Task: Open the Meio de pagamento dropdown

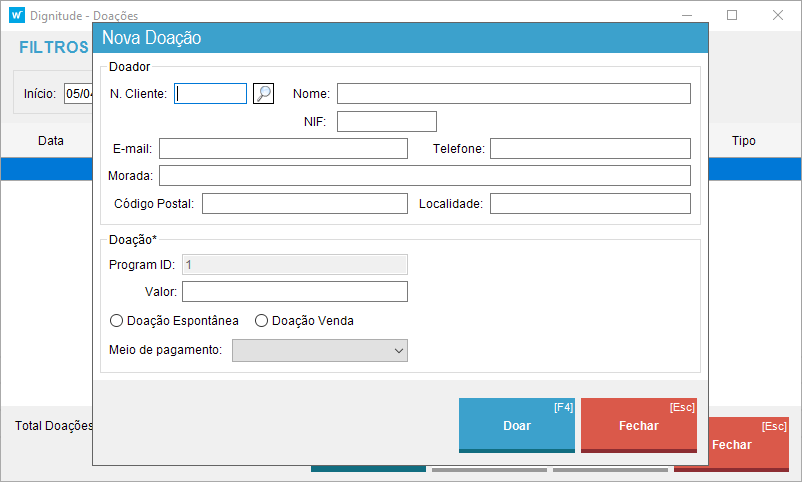Action: pos(320,350)
